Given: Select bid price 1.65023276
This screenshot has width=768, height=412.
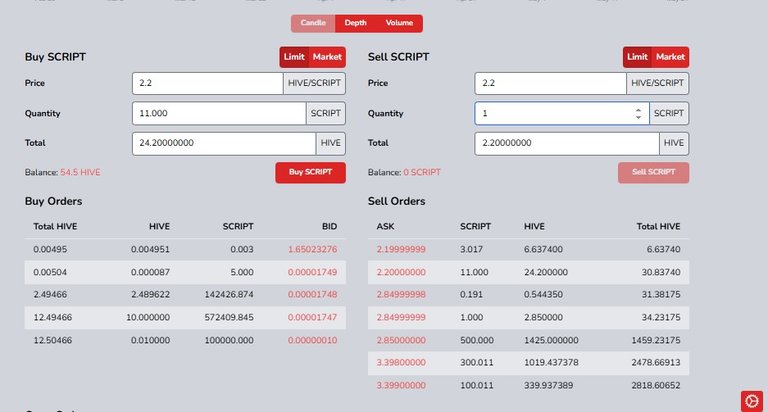Looking at the screenshot, I should (x=312, y=249).
